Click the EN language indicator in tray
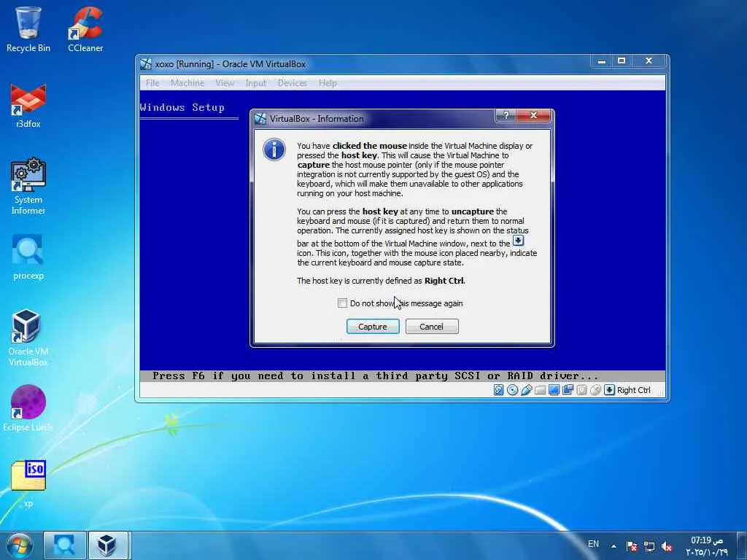Viewport: 747px width, 560px height. [x=593, y=544]
